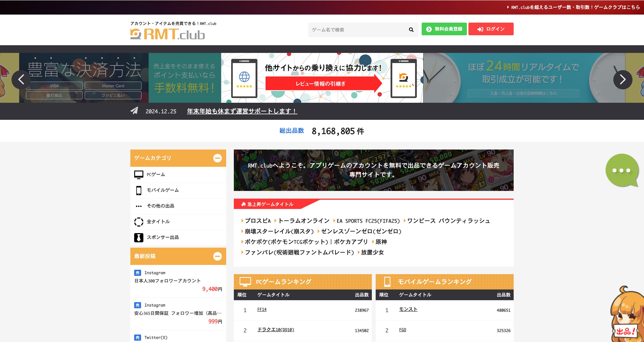Show previous carousel slide arrow
Screen dimensions: 644x342
click(21, 80)
